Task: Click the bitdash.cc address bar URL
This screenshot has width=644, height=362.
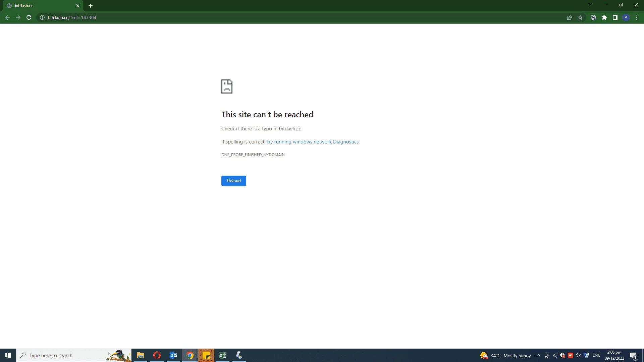Action: (x=72, y=17)
